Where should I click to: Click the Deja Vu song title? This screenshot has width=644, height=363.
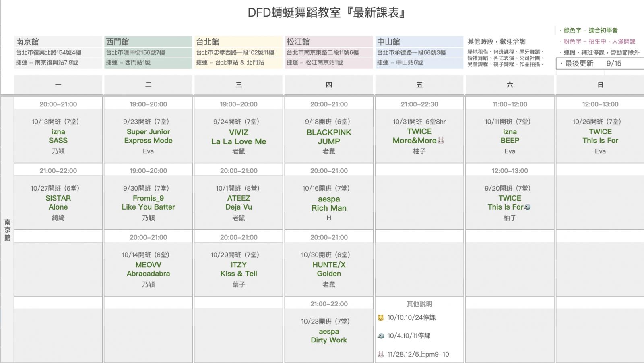click(239, 207)
